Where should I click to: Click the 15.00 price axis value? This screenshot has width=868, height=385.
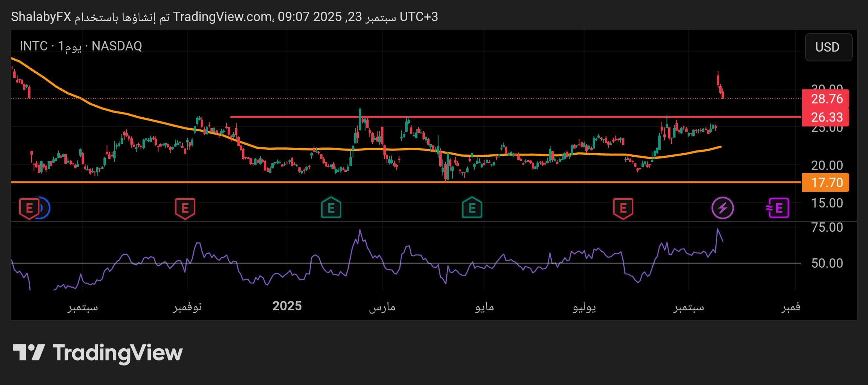point(827,203)
